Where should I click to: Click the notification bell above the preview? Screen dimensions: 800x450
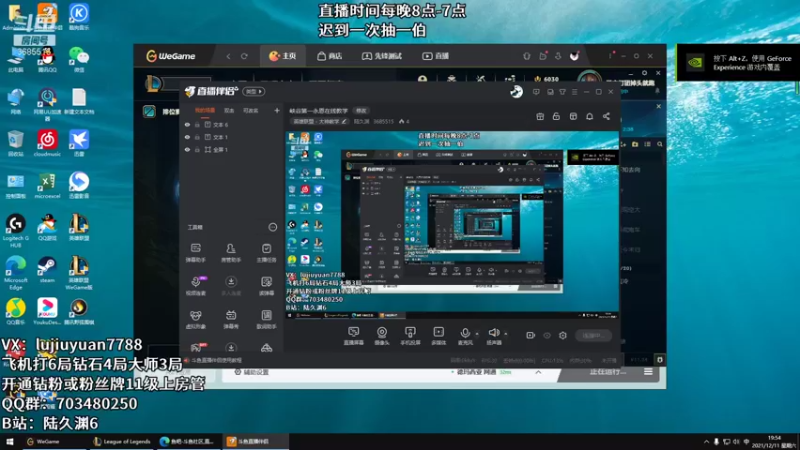(x=589, y=116)
